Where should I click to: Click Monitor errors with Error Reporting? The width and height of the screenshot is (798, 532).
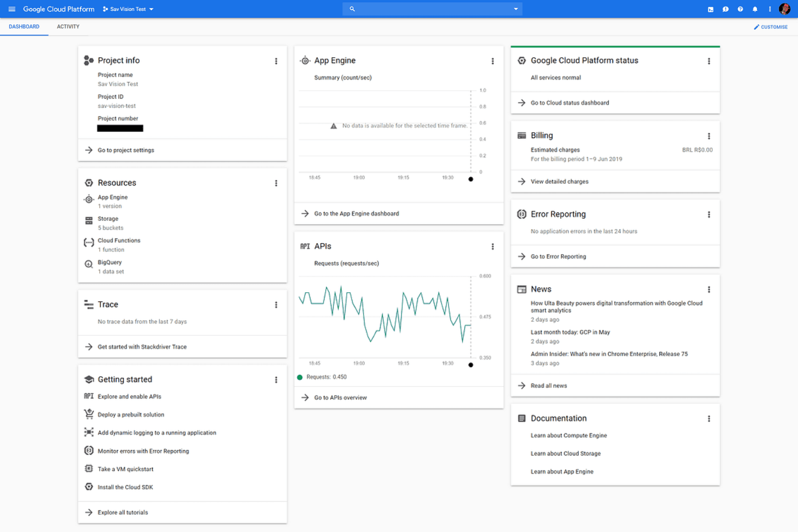[x=143, y=451]
